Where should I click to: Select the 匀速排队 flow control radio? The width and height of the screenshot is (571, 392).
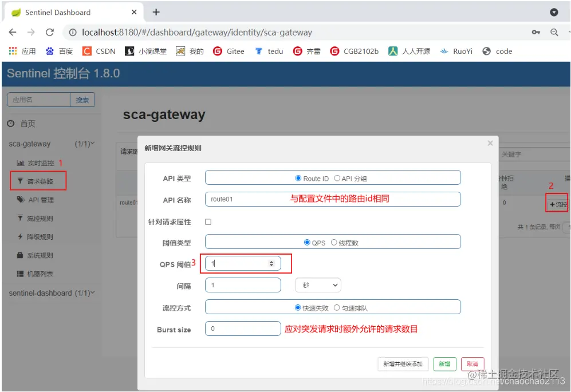tap(337, 308)
